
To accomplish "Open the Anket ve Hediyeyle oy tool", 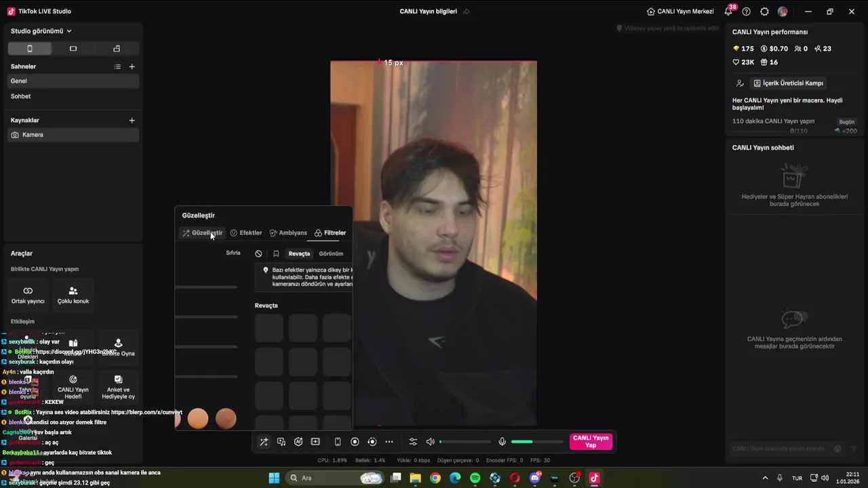I will 118,387.
